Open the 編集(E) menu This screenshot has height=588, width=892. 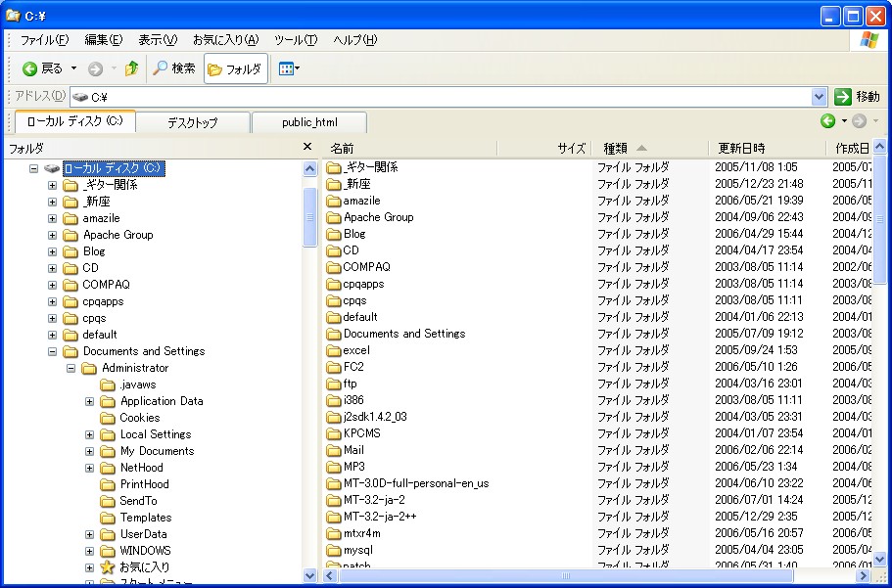[x=104, y=40]
